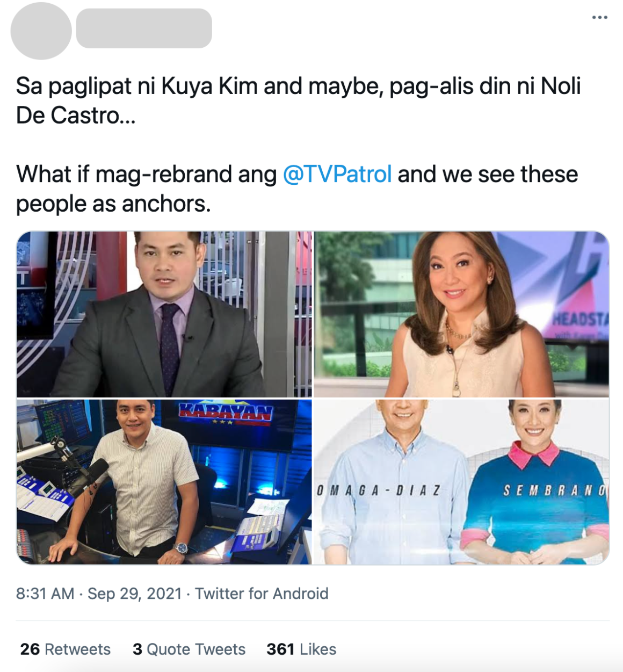Open the blurred account name placeholder
Screen dimensions: 623x672
(x=144, y=28)
